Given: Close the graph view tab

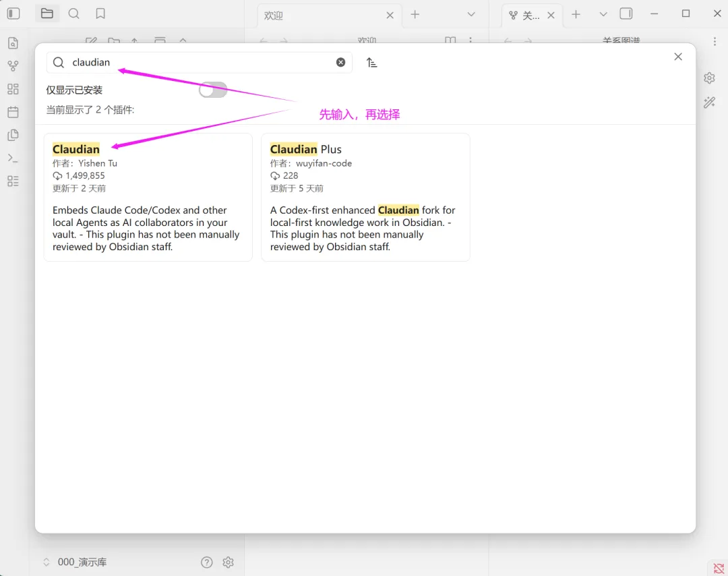Looking at the screenshot, I should tap(551, 16).
